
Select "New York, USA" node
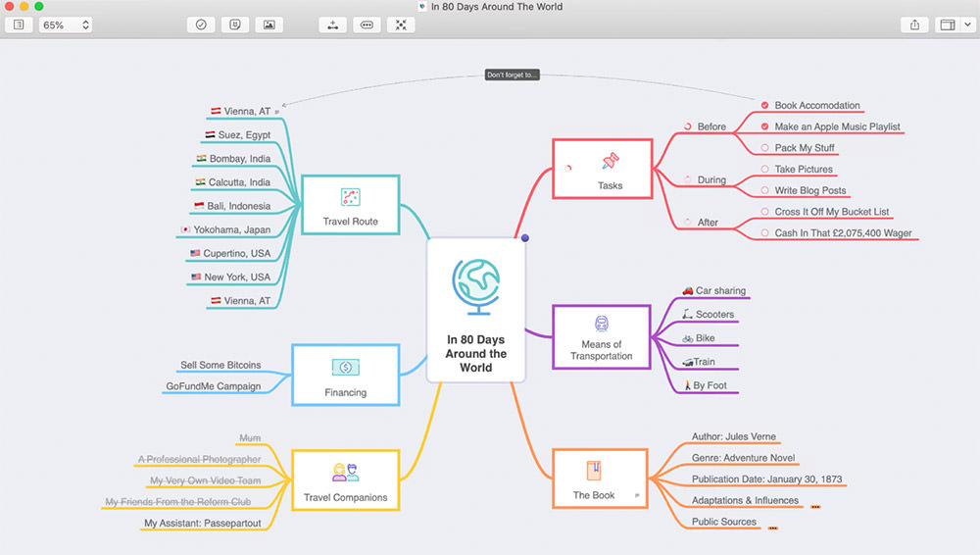pyautogui.click(x=237, y=277)
